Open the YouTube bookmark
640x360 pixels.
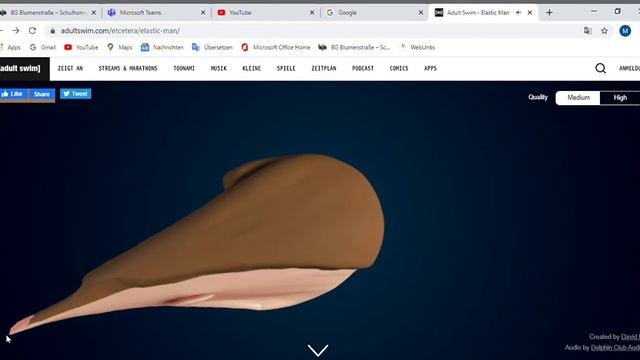[81, 47]
